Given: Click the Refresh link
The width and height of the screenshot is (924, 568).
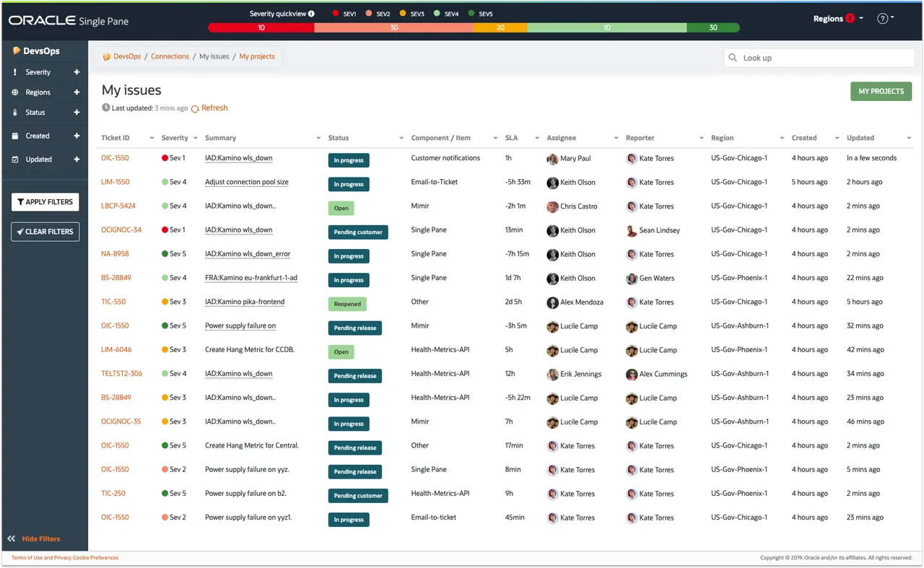Looking at the screenshot, I should (x=214, y=108).
